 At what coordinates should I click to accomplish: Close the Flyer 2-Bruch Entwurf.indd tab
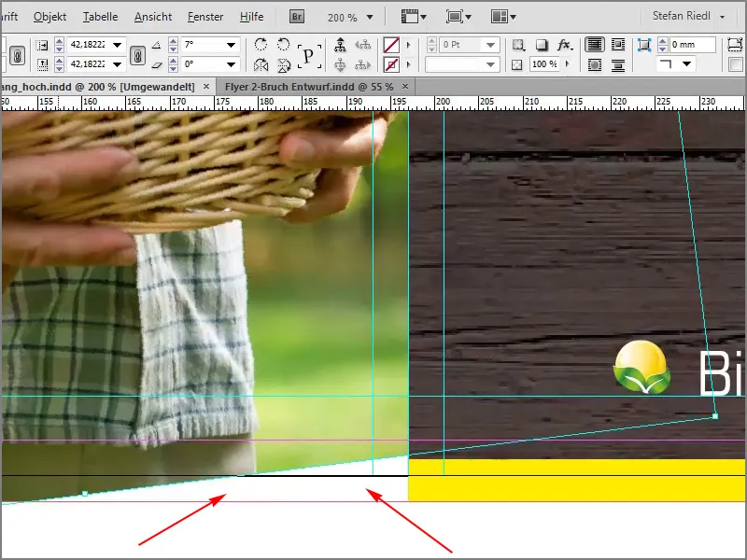tap(405, 87)
